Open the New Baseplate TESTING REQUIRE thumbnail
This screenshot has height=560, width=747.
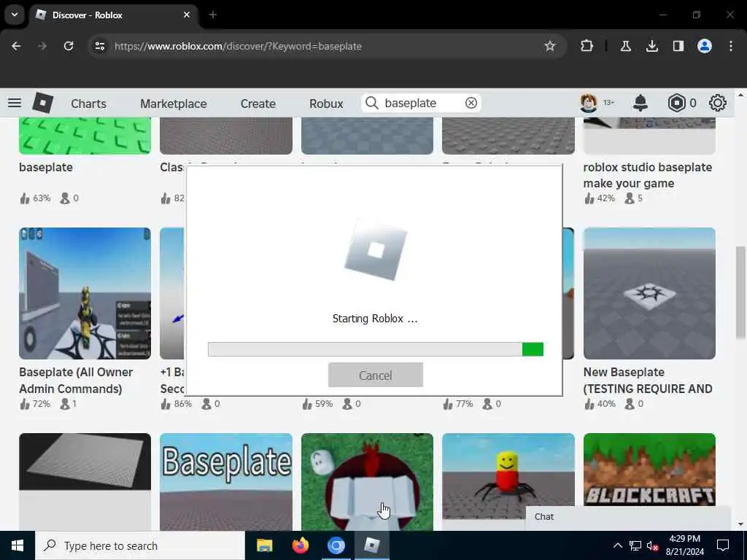[649, 293]
